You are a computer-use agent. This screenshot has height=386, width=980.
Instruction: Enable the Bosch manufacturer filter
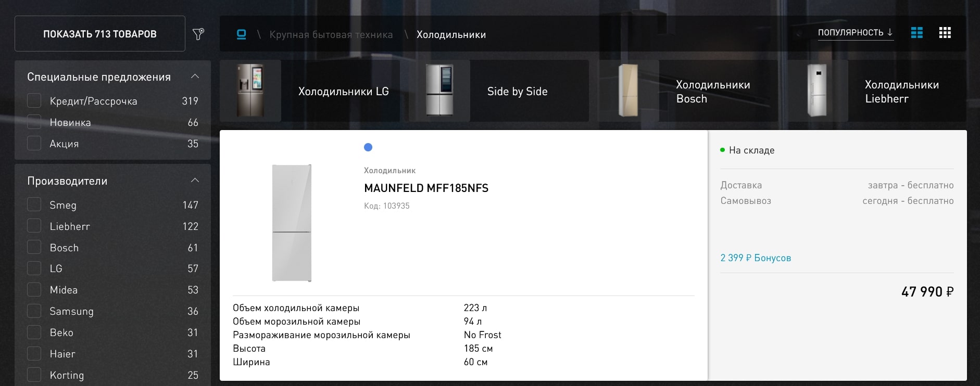tap(34, 248)
